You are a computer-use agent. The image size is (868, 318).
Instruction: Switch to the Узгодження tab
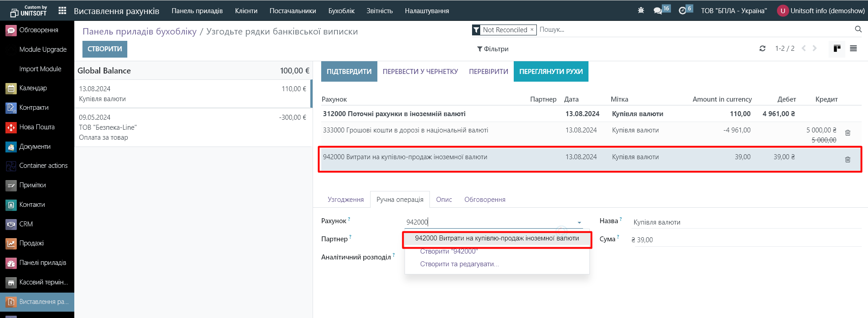tap(345, 200)
